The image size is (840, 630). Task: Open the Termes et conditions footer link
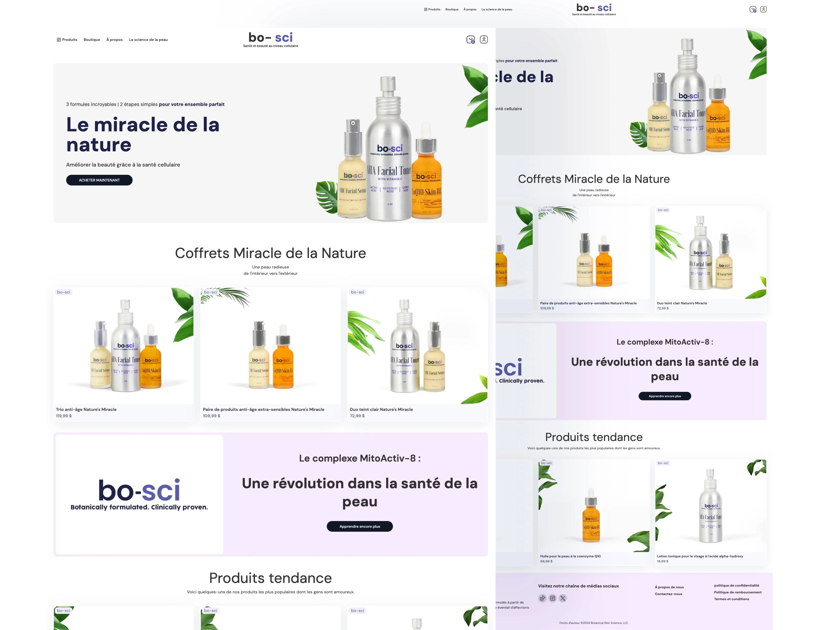pyautogui.click(x=731, y=599)
